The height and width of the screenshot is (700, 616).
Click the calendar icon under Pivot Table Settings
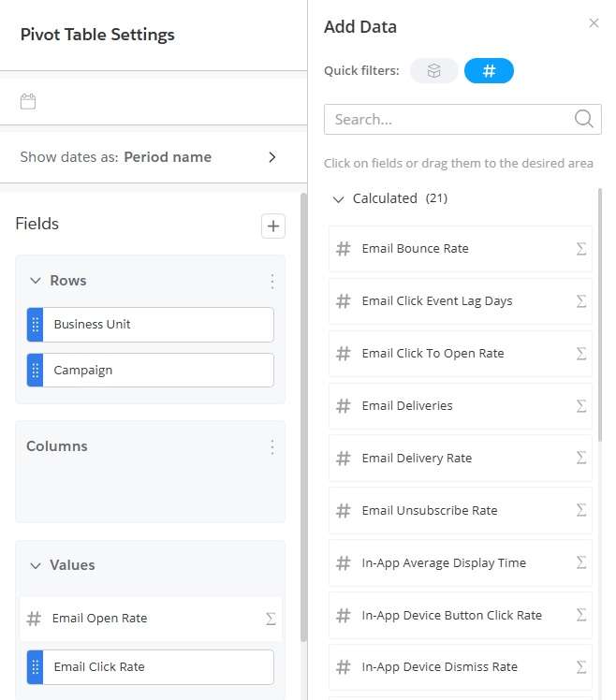pyautogui.click(x=28, y=102)
